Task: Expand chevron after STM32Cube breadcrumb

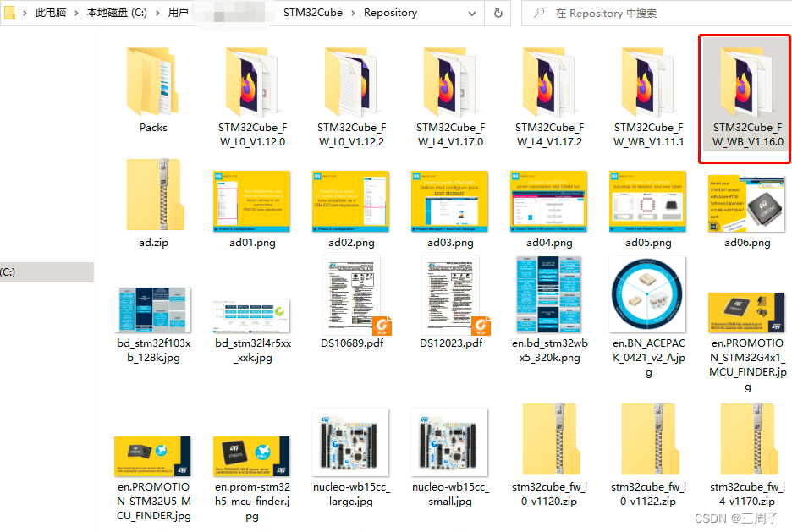Action: (x=353, y=14)
